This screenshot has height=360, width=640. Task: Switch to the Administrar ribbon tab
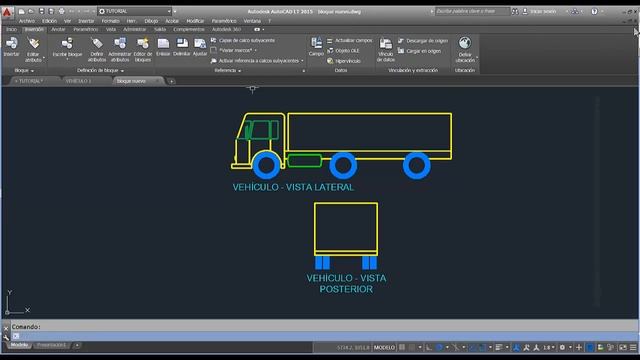pyautogui.click(x=134, y=29)
